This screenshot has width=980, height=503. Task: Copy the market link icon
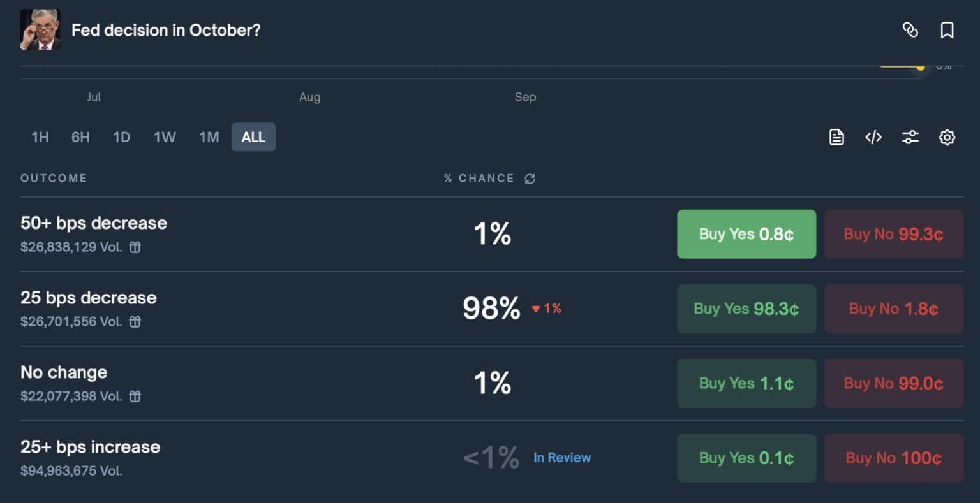910,30
